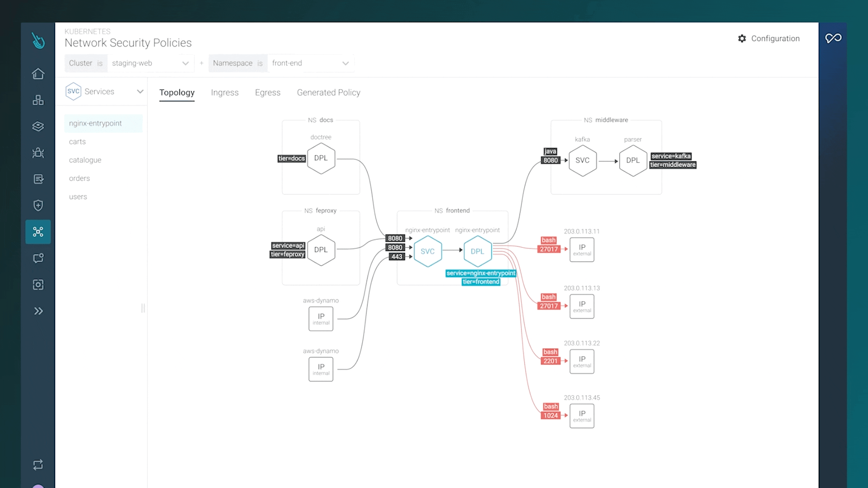Click the panel resize handle
This screenshot has height=488, width=868.
(143, 308)
